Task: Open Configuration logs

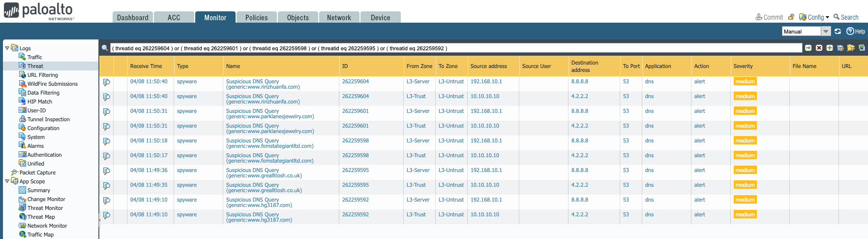Action: click(43, 128)
